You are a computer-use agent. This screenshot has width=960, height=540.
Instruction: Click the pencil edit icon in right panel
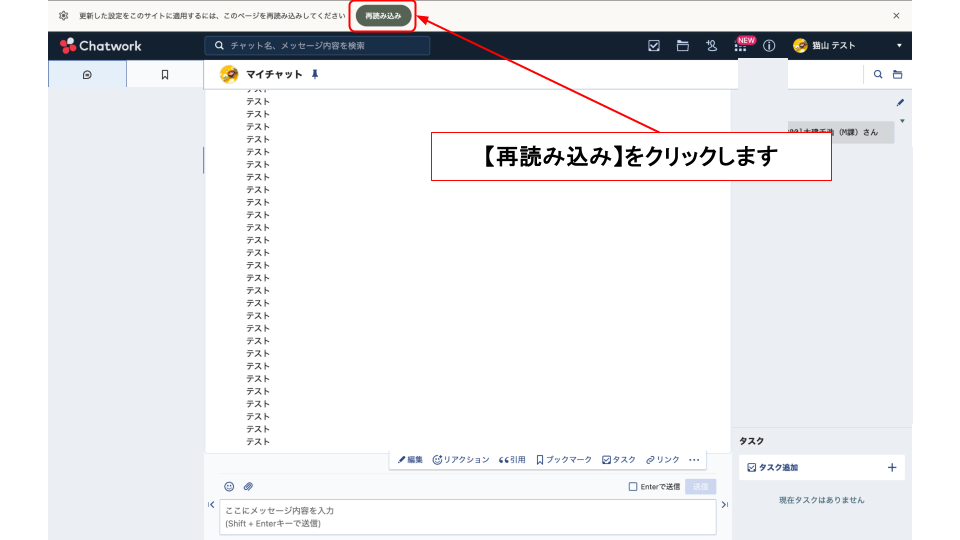899,102
